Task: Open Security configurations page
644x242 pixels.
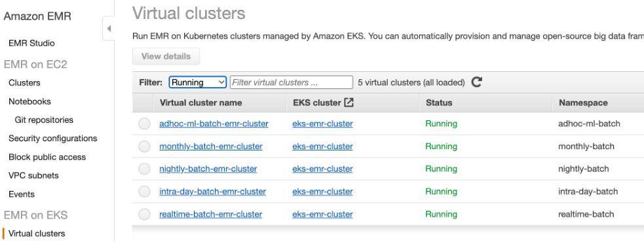Action: pyautogui.click(x=53, y=138)
